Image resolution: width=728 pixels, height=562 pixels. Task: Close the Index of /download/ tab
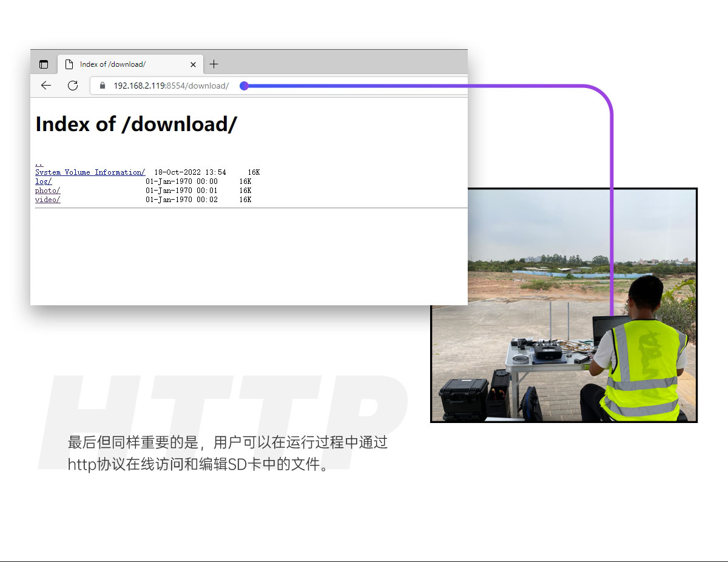pyautogui.click(x=193, y=64)
